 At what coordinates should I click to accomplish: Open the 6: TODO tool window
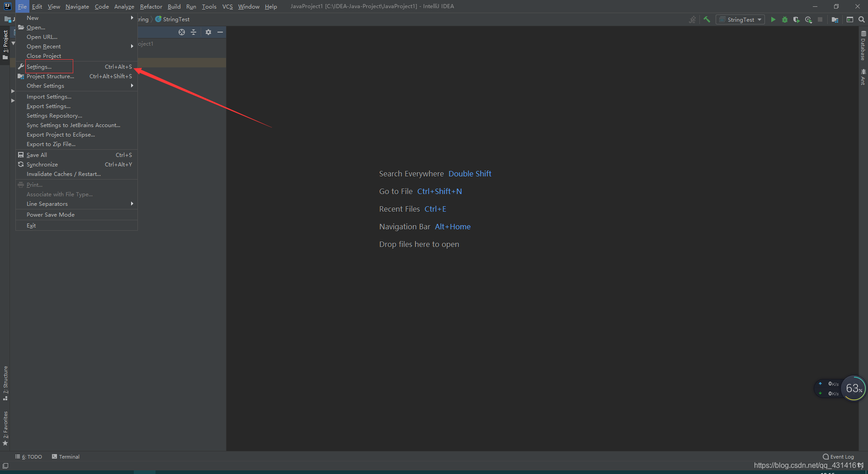pyautogui.click(x=28, y=457)
